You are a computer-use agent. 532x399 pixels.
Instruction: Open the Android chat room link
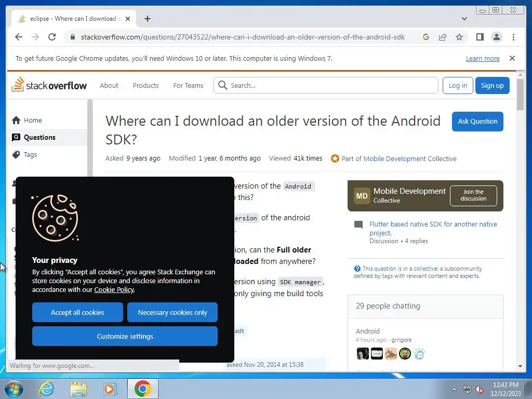pyautogui.click(x=368, y=331)
